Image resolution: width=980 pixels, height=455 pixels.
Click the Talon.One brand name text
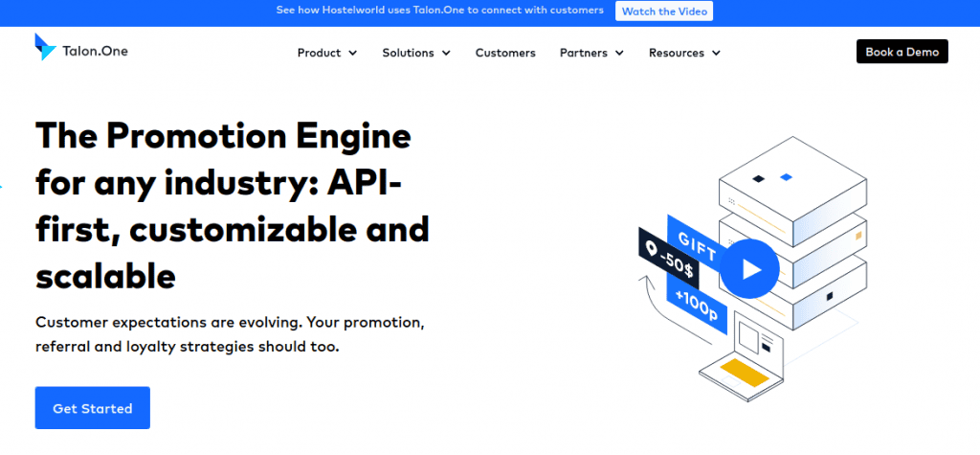(x=97, y=51)
